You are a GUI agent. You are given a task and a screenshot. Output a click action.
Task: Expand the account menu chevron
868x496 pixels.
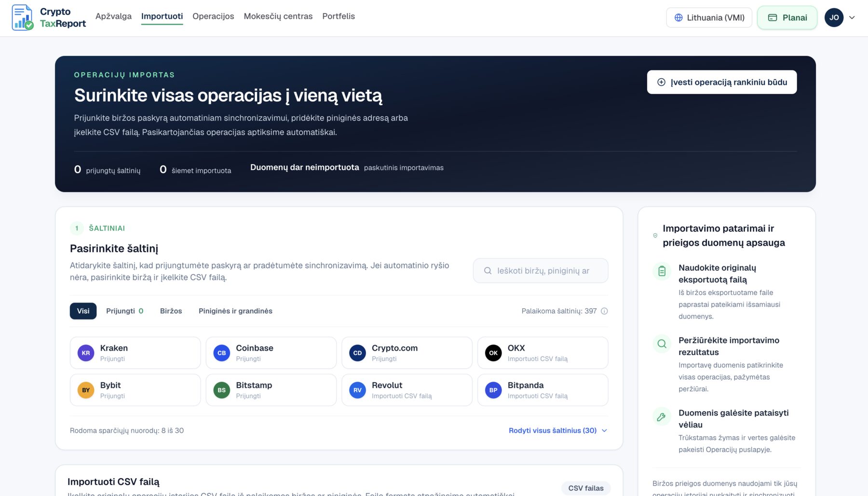(852, 17)
